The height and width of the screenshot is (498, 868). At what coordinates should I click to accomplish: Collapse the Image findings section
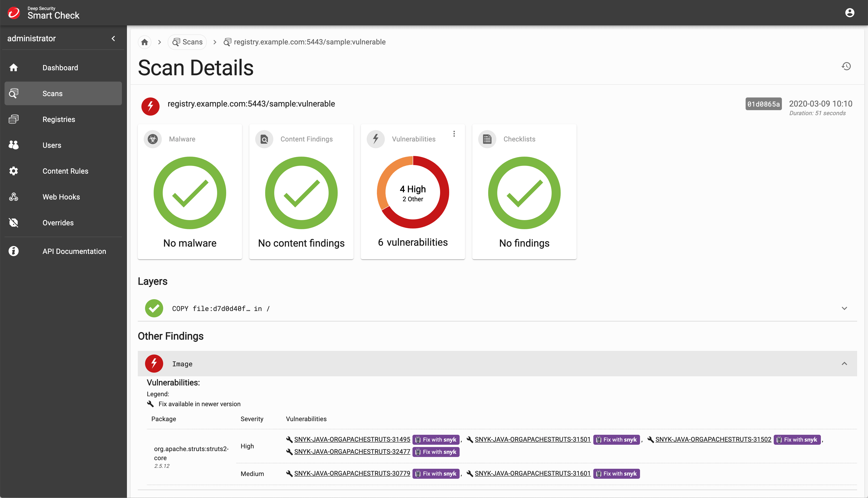click(844, 364)
